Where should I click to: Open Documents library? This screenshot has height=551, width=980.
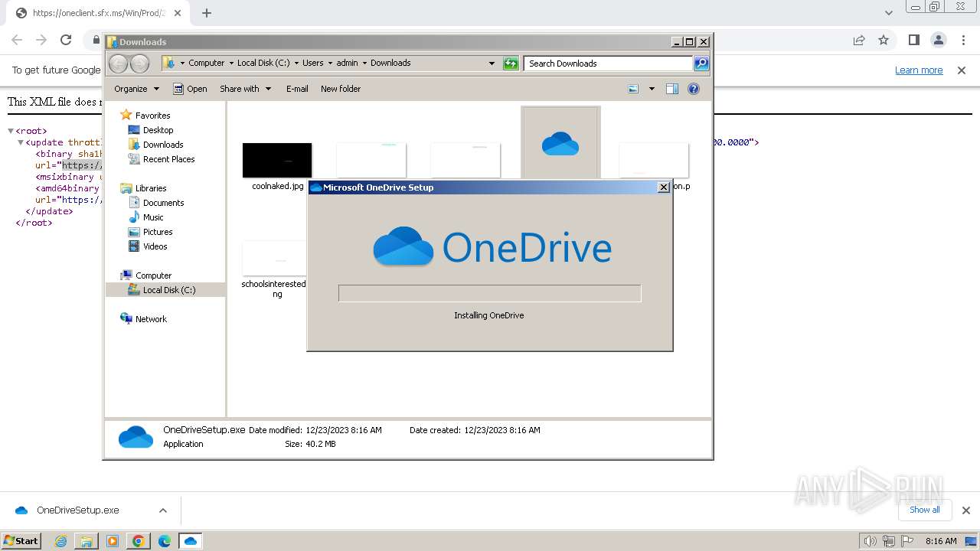(x=156, y=203)
